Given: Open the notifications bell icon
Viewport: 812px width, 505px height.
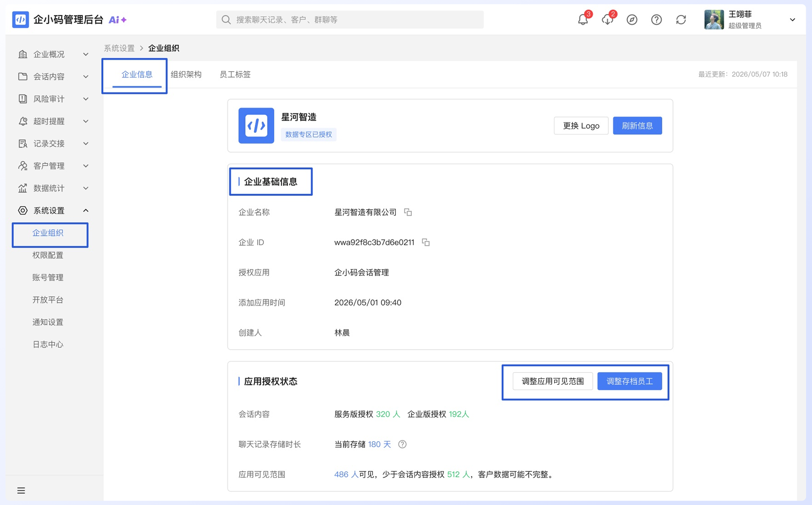Looking at the screenshot, I should (x=583, y=20).
